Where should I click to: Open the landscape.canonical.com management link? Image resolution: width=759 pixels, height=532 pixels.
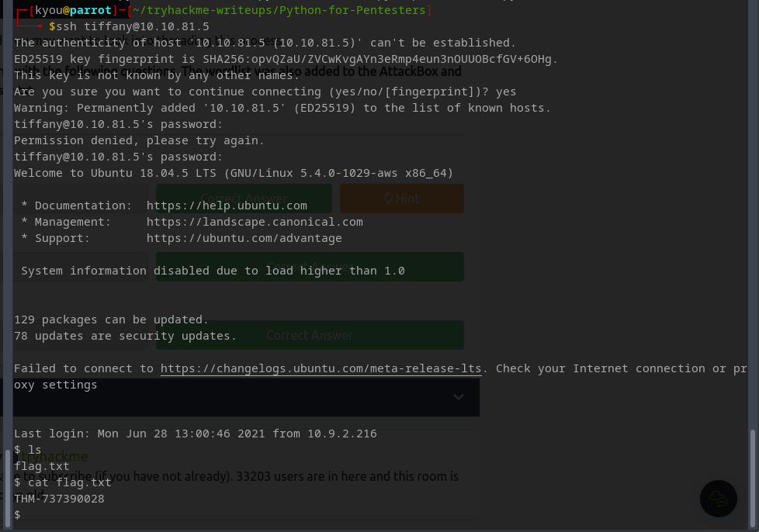(x=255, y=222)
